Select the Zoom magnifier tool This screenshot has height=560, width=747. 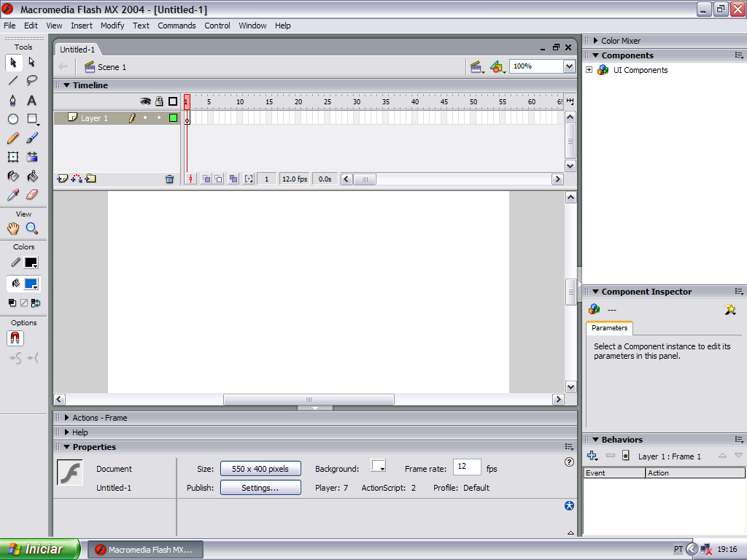point(32,228)
